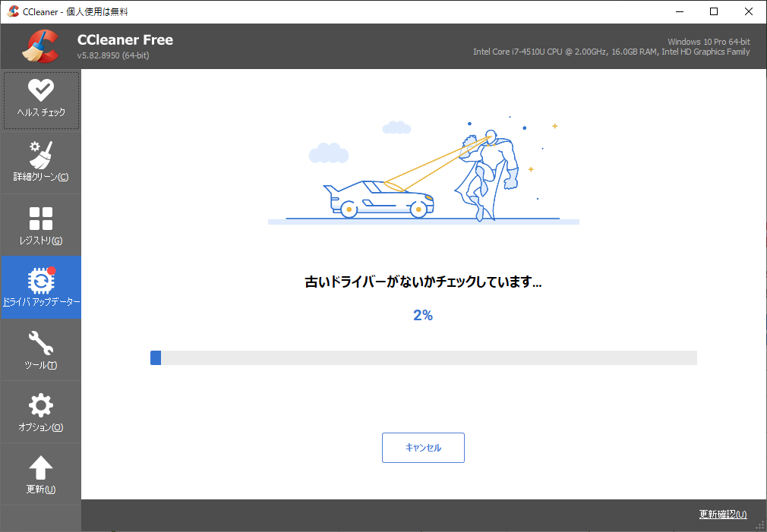Screen dimensions: 767x532
Task: Open the 更新確認 update link
Action: pos(722,514)
